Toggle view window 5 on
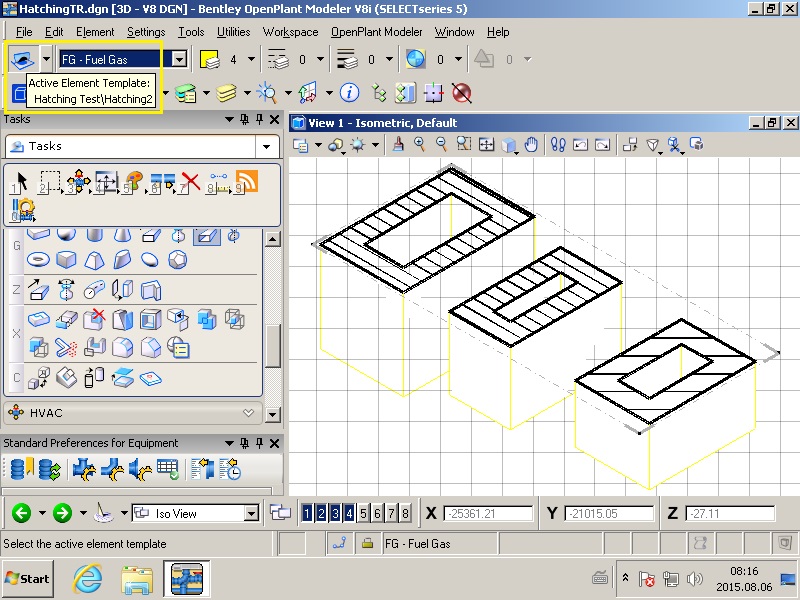800x600 pixels. pos(363,513)
